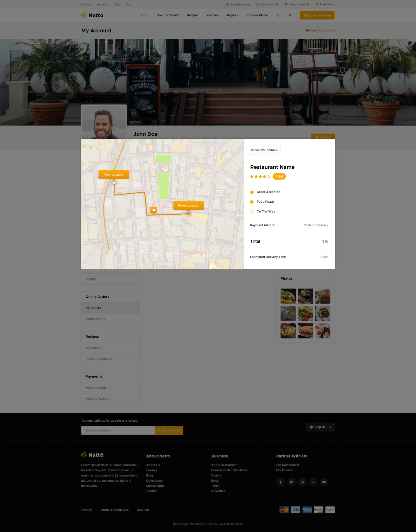
Task: Open the Facebook social icon in footer
Action: 280,482
